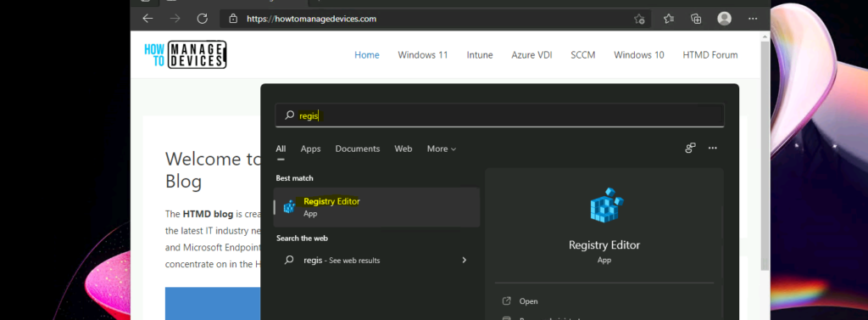Open the Collections icon in browser toolbar
The image size is (868, 320).
click(x=697, y=19)
